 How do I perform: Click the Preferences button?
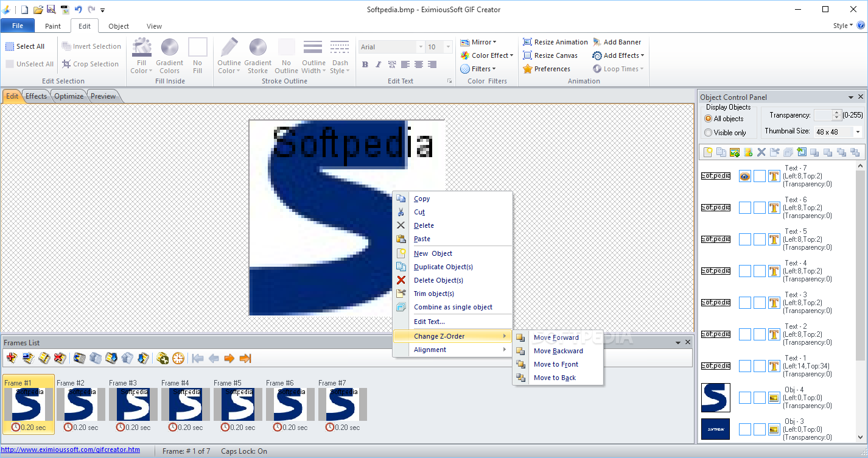[x=547, y=69]
